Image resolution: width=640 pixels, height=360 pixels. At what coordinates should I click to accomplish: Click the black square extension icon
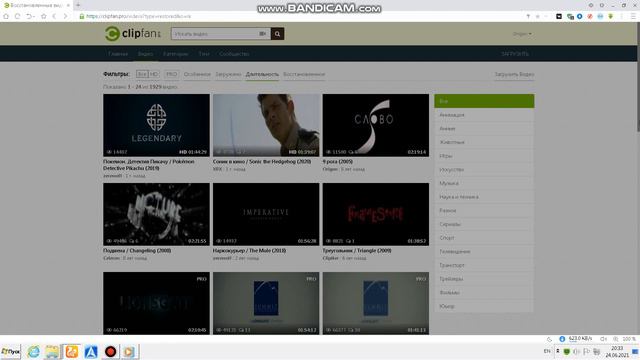pos(559,16)
